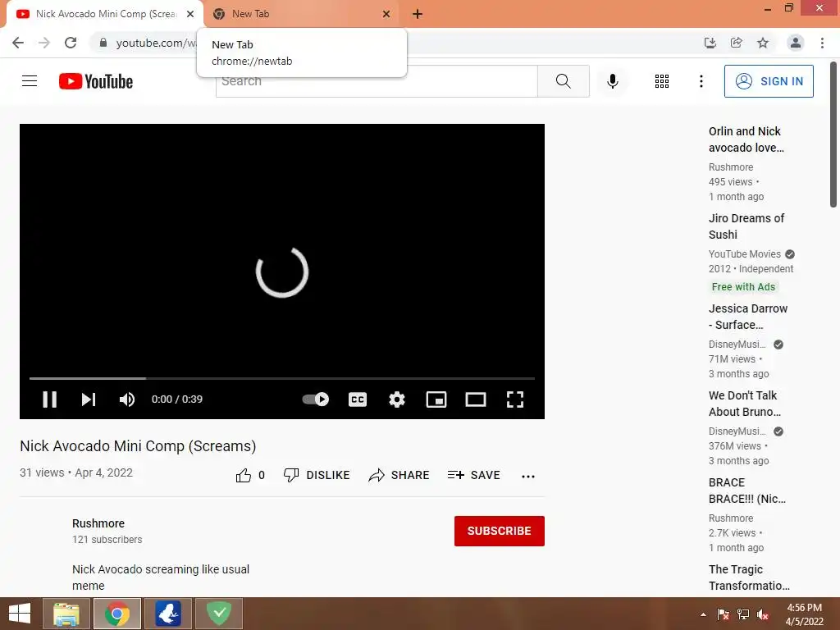The height and width of the screenshot is (630, 840).
Task: Switch to the Nick Avocado Mini Comp tab
Action: point(106,14)
